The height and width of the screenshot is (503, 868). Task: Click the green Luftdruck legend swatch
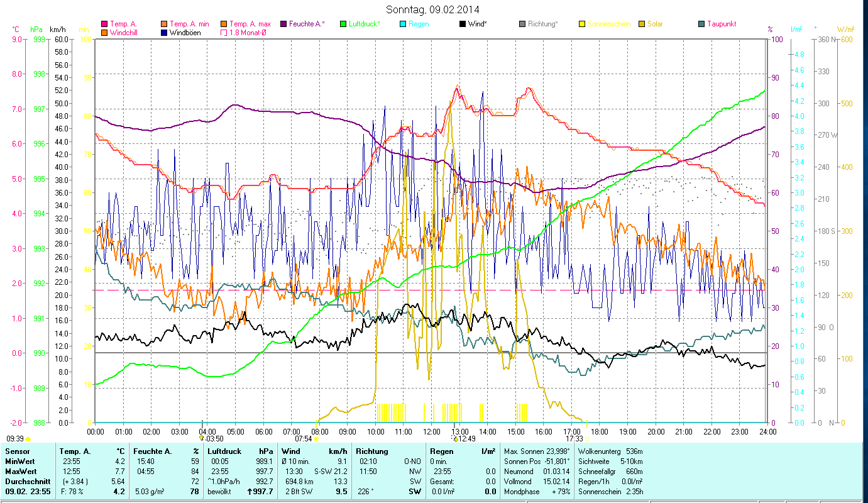(x=343, y=24)
